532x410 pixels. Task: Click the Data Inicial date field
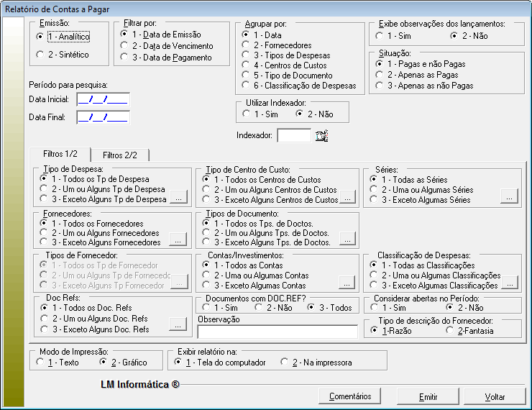click(x=103, y=99)
